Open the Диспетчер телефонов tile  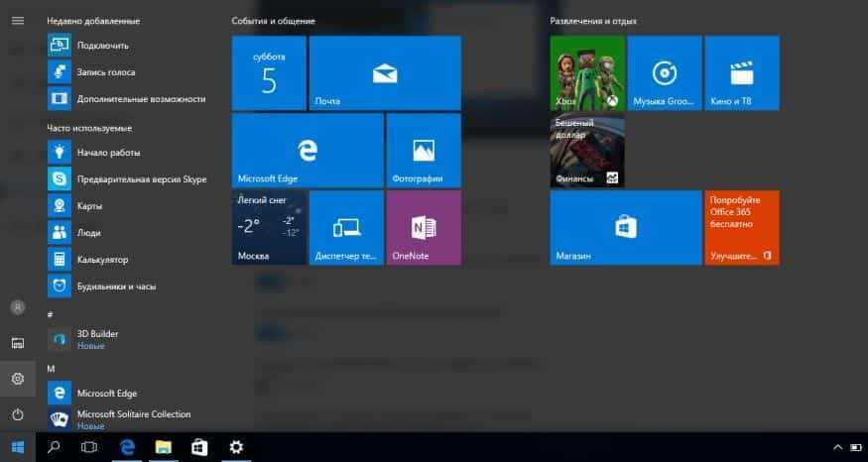coord(346,227)
